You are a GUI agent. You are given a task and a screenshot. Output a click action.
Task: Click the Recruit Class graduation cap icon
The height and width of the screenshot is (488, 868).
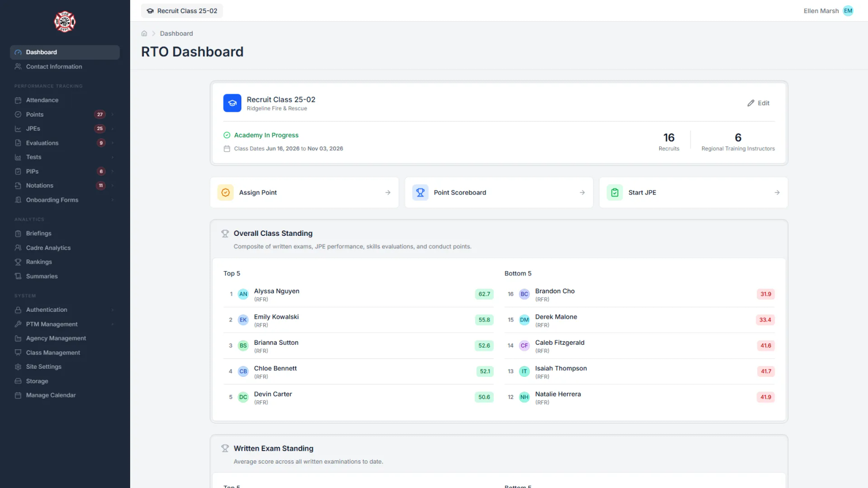[x=232, y=103]
